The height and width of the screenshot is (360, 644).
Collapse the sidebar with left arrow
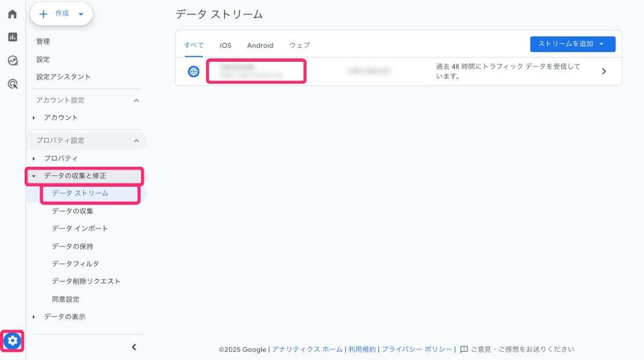click(134, 347)
